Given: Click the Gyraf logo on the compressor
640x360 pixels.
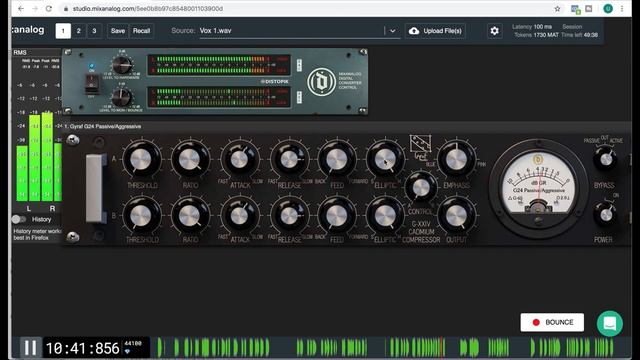Looking at the screenshot, I should click(420, 147).
